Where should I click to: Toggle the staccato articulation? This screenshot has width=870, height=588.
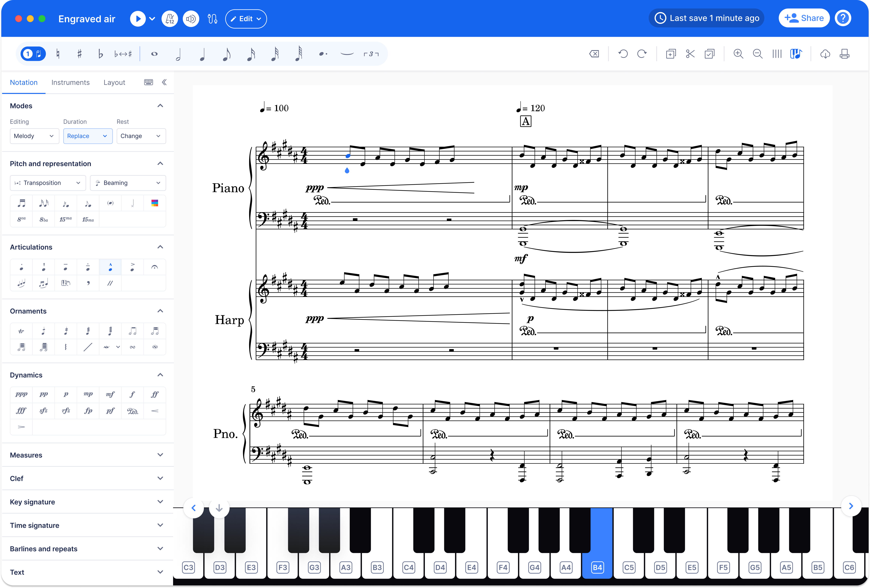click(x=21, y=267)
